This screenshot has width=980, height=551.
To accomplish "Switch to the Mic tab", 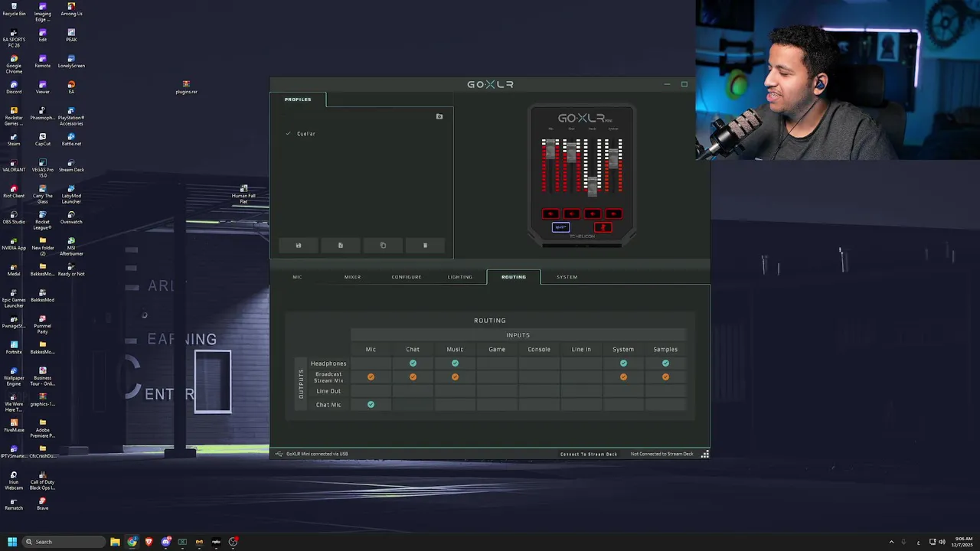I will click(x=297, y=277).
